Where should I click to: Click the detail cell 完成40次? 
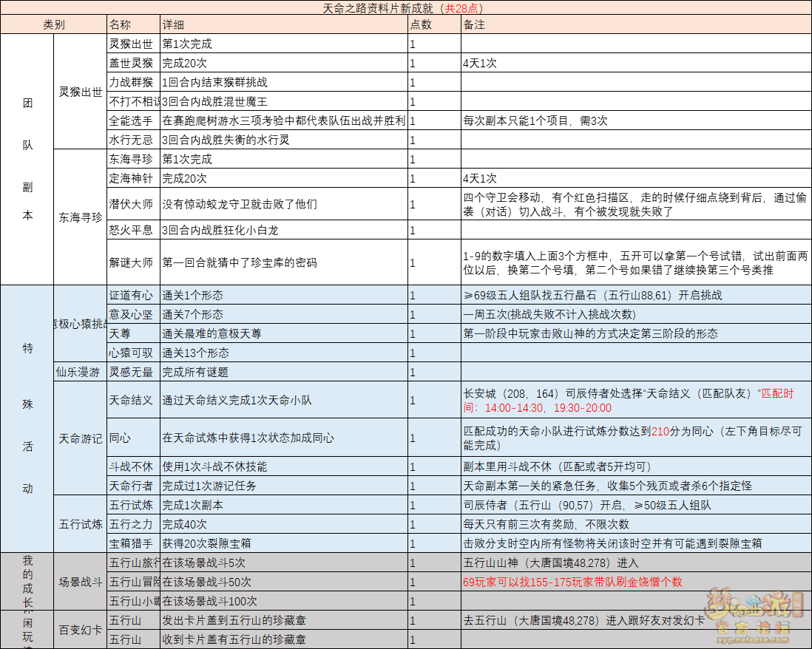point(284,524)
